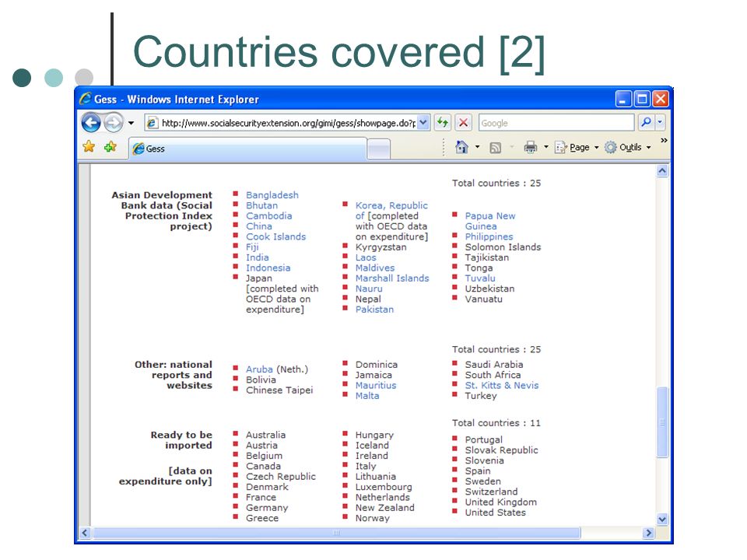
Task: Click the Chinese Taipei entry text
Action: [x=279, y=390]
